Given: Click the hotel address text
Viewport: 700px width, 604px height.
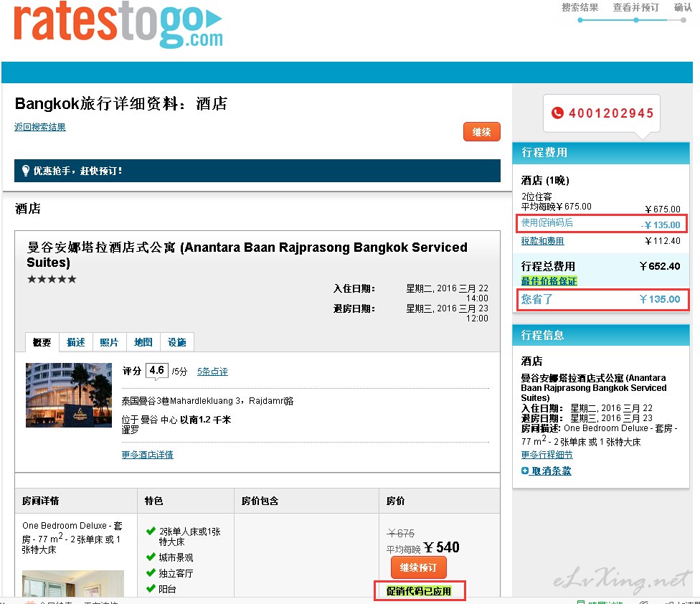Looking at the screenshot, I should coord(207,401).
